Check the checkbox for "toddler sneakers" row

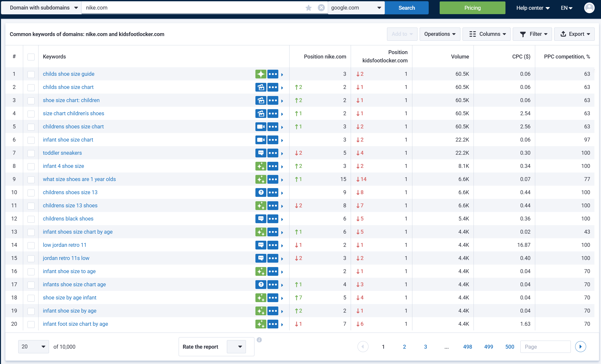point(31,153)
